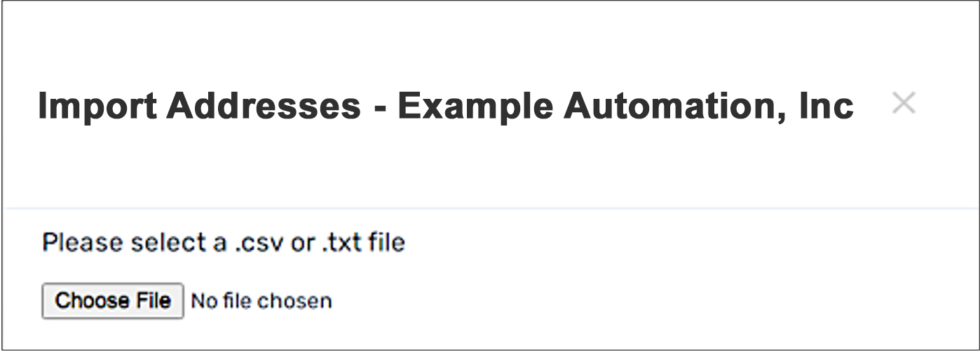Click the word "file" ending the instruction line
The height and width of the screenshot is (352, 980).
click(x=388, y=243)
